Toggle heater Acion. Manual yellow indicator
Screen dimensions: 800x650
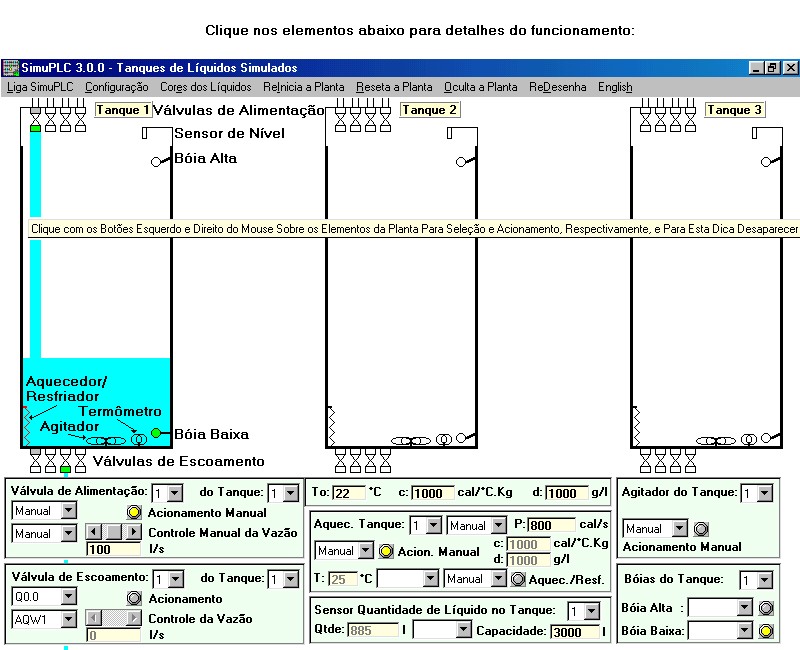click(386, 551)
